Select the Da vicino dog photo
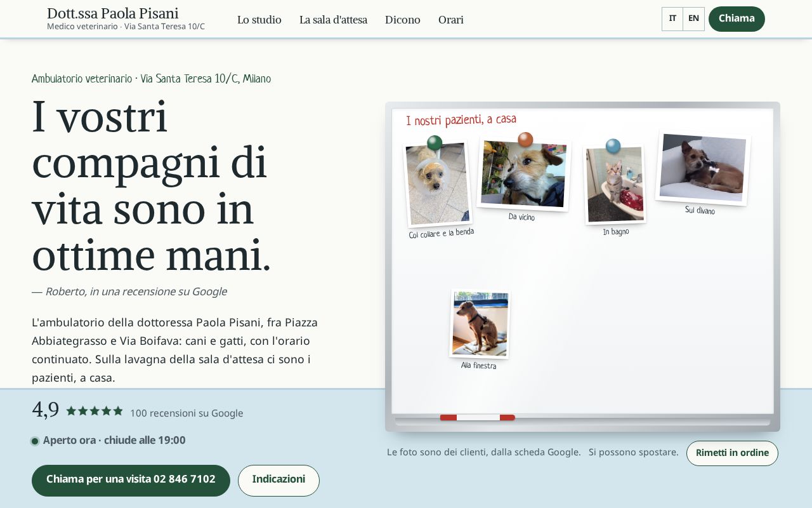Screen dimensions: 812x508 click(x=523, y=174)
